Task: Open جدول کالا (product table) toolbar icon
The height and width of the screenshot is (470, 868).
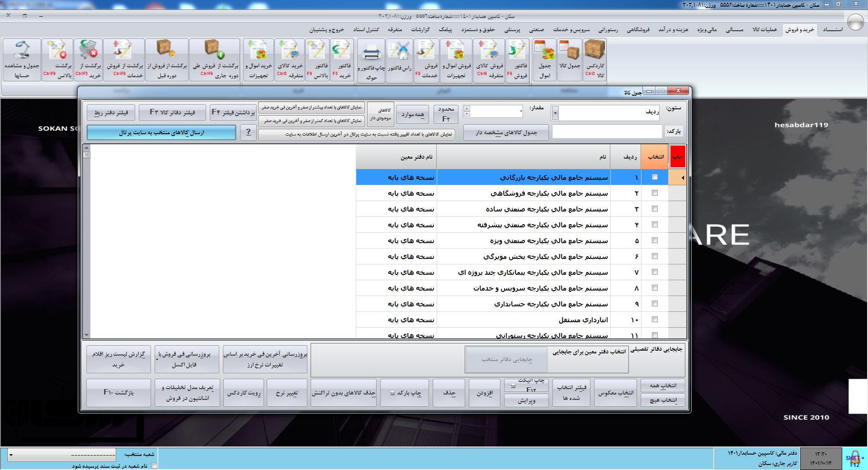Action: (570, 60)
